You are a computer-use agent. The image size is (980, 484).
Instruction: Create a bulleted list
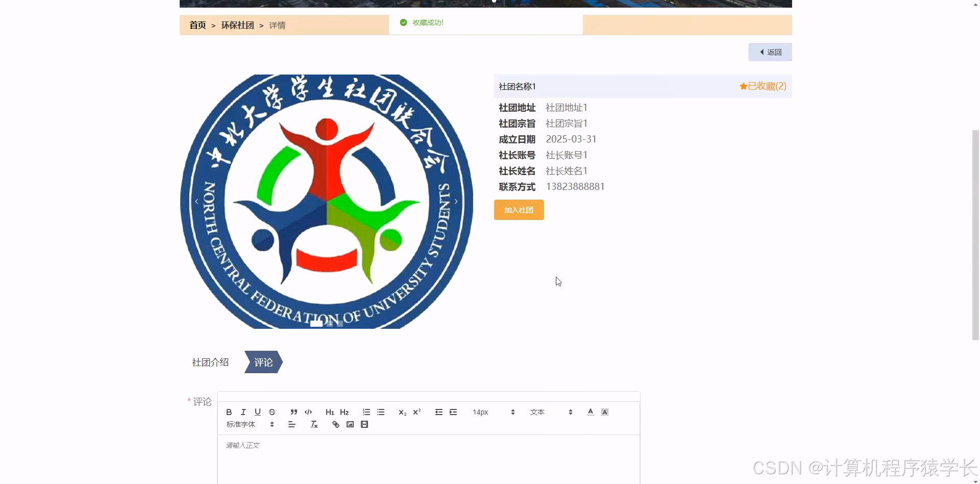(x=381, y=412)
